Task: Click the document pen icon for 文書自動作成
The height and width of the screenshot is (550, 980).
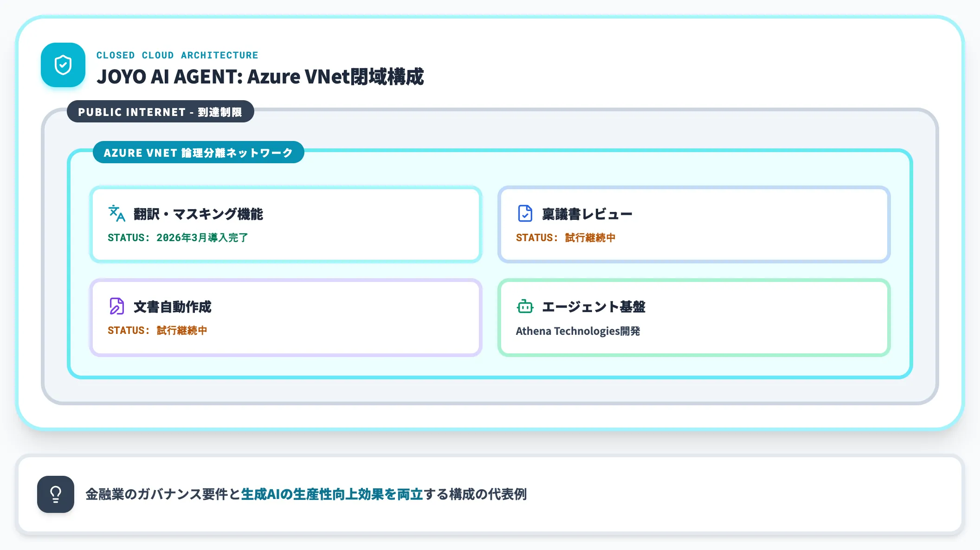Action: pos(116,307)
